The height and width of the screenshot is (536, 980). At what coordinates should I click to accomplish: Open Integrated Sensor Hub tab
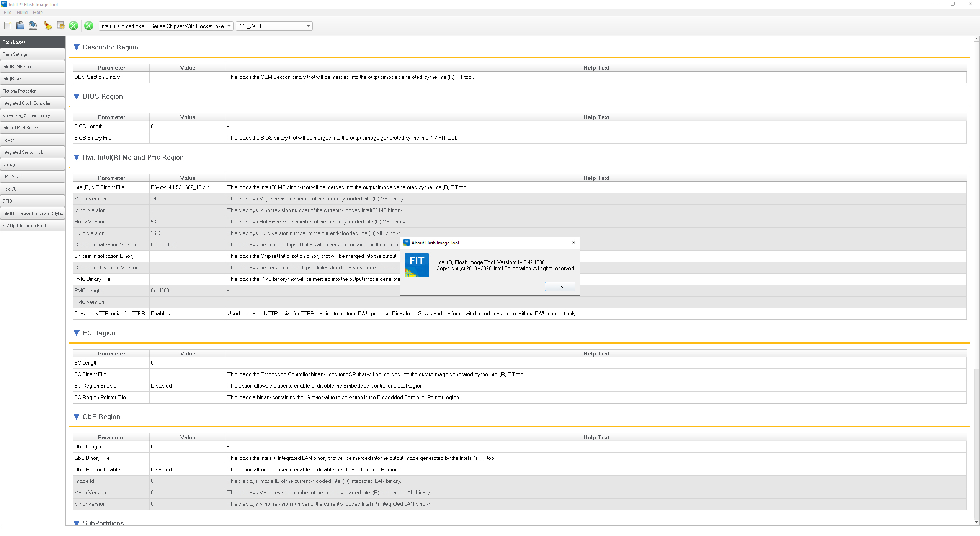click(33, 152)
